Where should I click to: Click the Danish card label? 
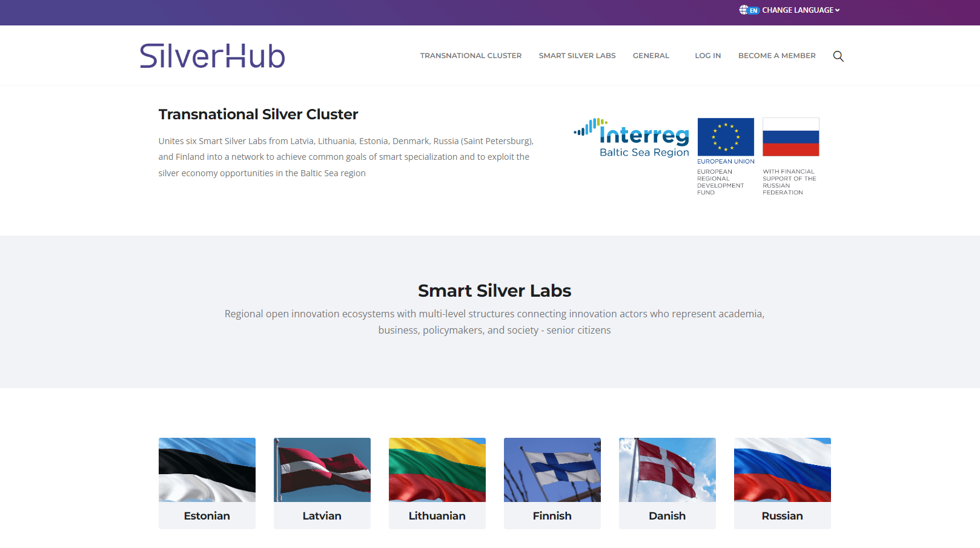tap(667, 516)
